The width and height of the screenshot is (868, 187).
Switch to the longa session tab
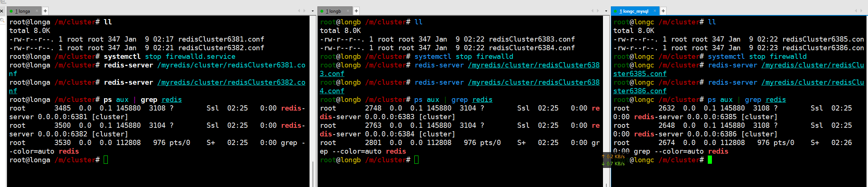[24, 11]
